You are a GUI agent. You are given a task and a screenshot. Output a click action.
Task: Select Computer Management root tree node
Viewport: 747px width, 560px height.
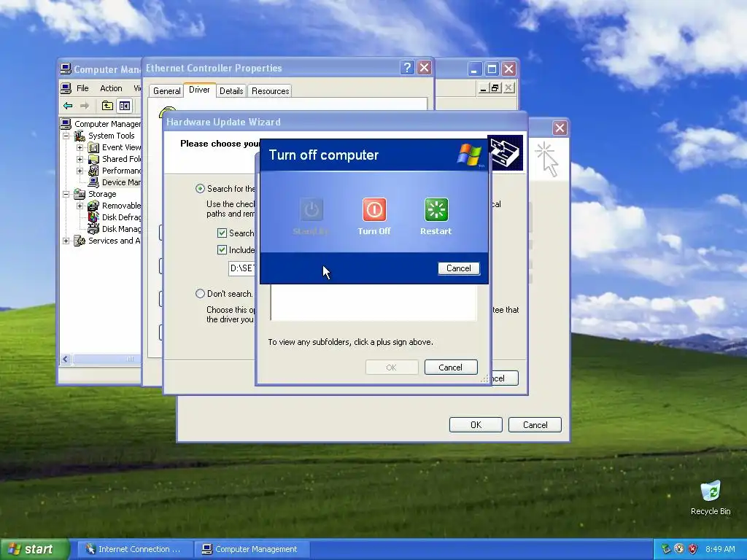click(x=107, y=124)
